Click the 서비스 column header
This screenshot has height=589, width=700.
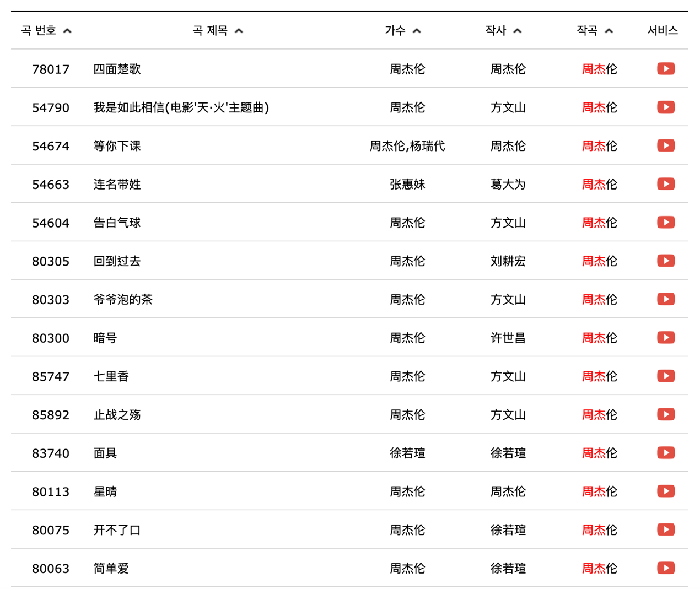pyautogui.click(x=662, y=30)
